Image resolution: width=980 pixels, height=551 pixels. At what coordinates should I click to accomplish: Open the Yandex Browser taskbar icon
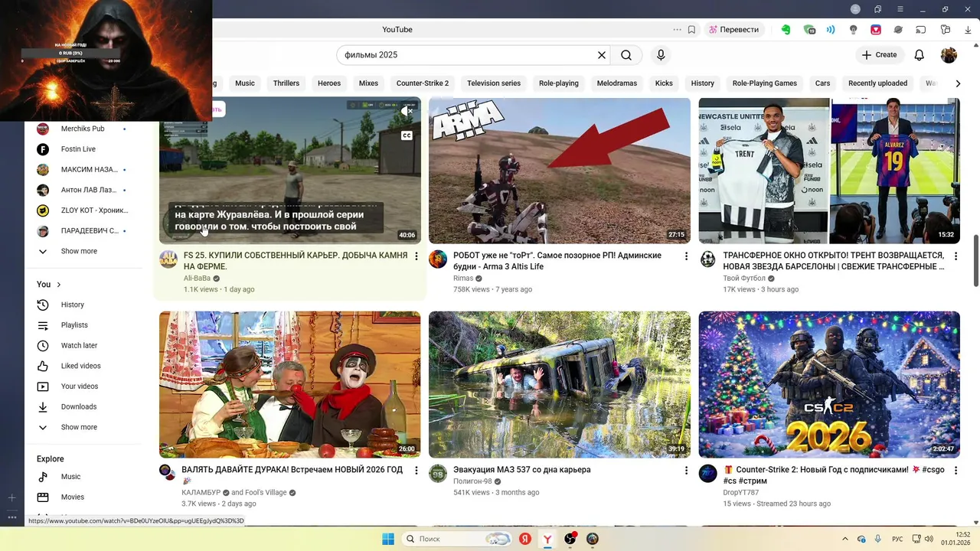[548, 539]
